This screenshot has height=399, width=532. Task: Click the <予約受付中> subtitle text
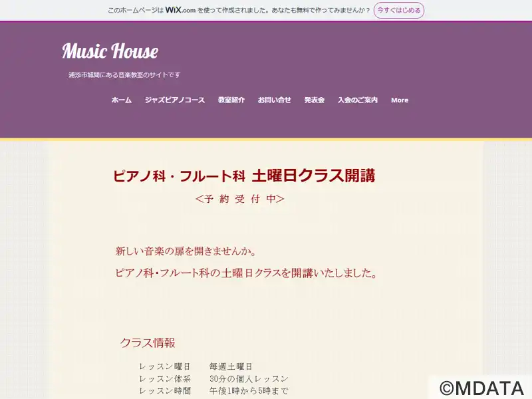pyautogui.click(x=240, y=199)
